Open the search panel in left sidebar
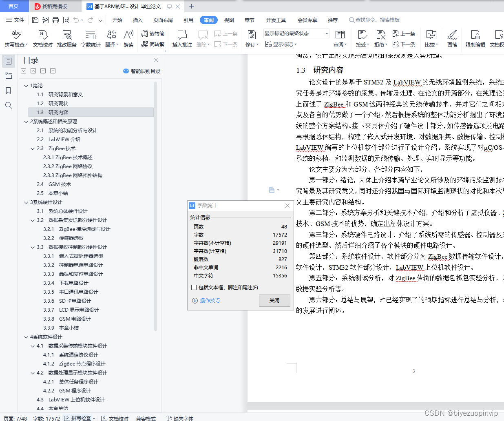 pos(9,105)
